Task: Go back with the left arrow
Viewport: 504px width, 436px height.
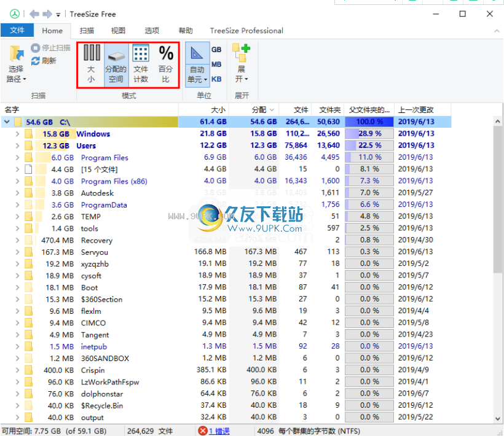Action: point(34,14)
